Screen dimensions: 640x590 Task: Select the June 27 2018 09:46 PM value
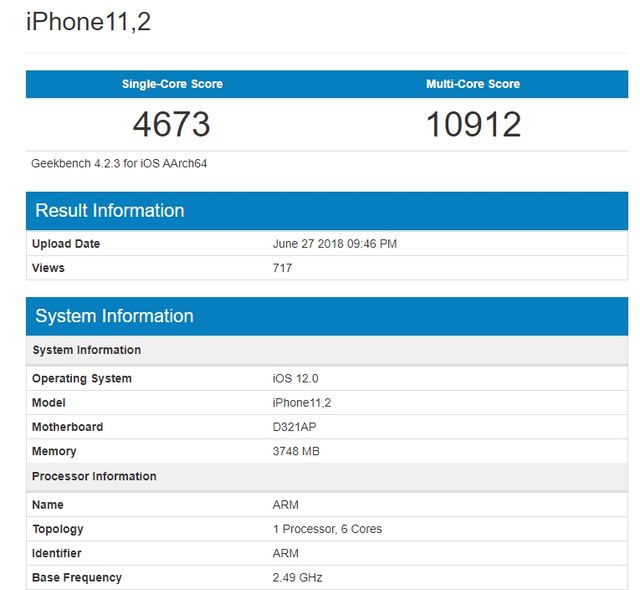(335, 244)
